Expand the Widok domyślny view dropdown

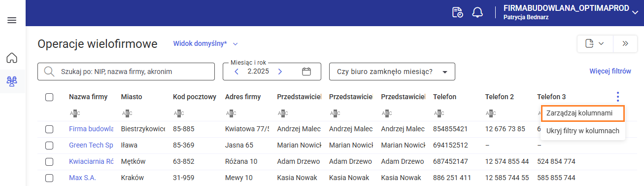[x=205, y=43]
